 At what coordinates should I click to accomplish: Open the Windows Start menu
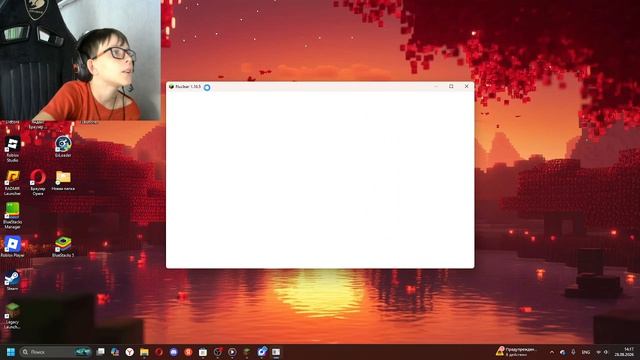pos(11,352)
